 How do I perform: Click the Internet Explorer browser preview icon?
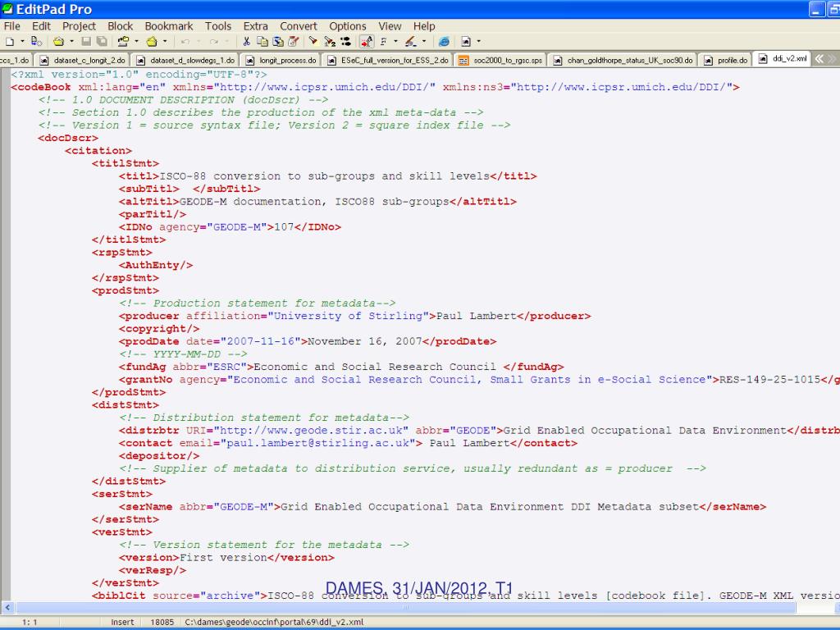click(x=444, y=41)
